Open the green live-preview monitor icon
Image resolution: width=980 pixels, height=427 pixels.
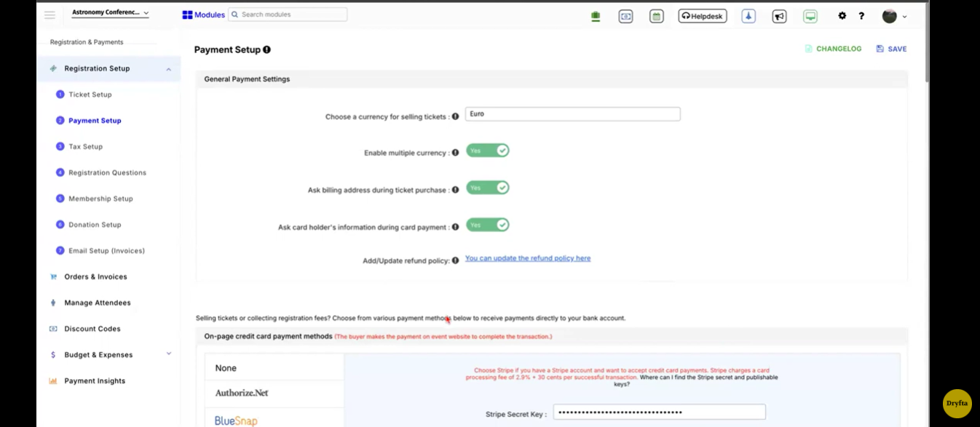point(810,15)
